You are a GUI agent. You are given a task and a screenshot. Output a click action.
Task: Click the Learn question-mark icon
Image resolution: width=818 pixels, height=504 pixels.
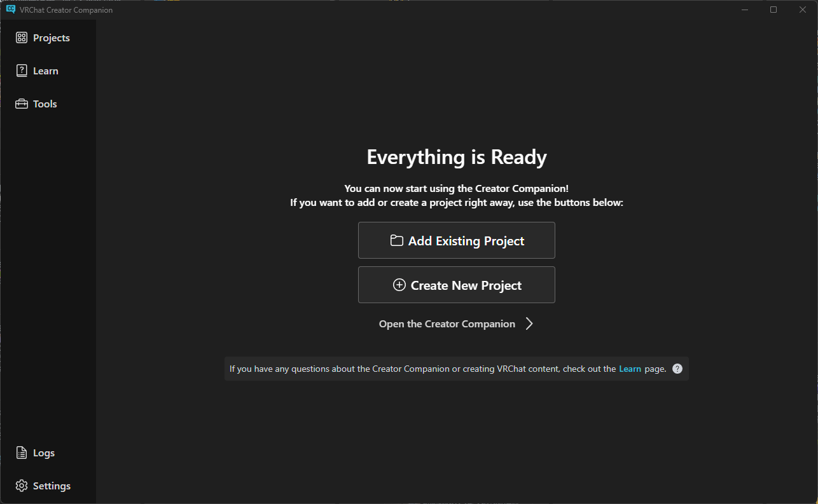click(x=22, y=71)
